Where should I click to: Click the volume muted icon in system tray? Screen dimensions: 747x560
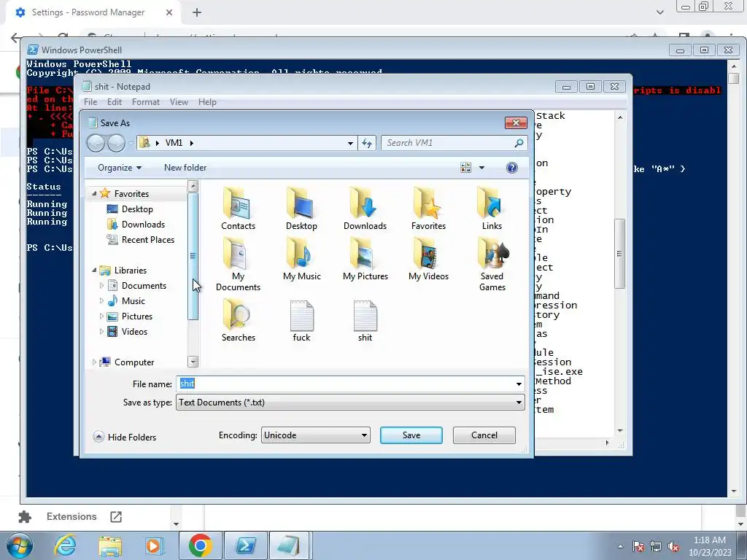673,547
